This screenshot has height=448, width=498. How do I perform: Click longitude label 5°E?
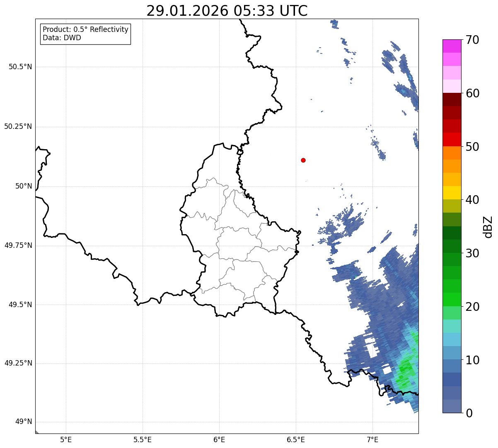[x=66, y=439]
